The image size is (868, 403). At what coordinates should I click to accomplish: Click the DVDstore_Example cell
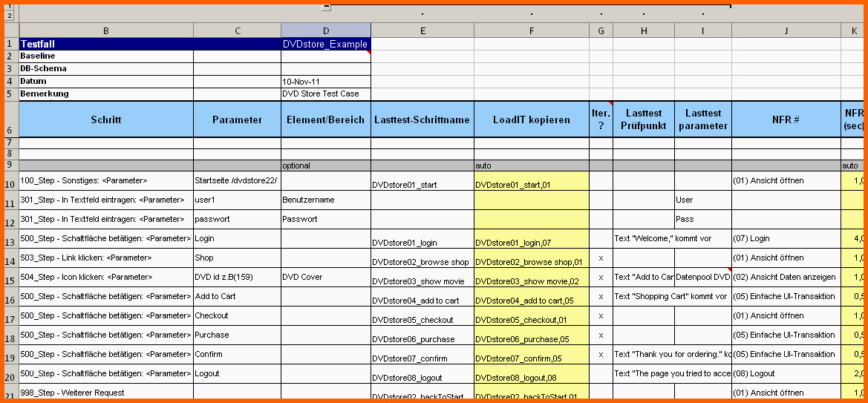point(326,45)
